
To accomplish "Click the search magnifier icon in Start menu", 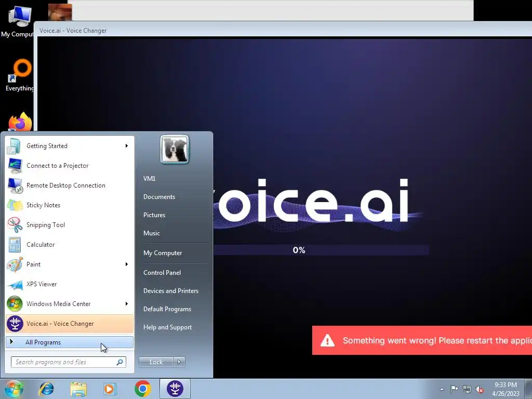I will pos(120,362).
